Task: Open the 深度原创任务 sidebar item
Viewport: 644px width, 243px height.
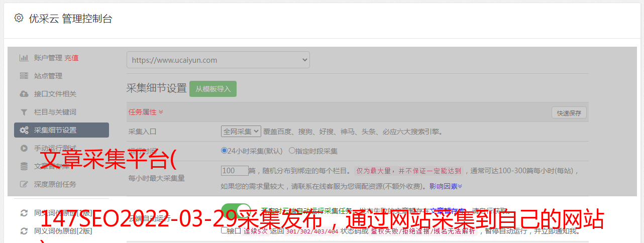Action: [x=55, y=184]
